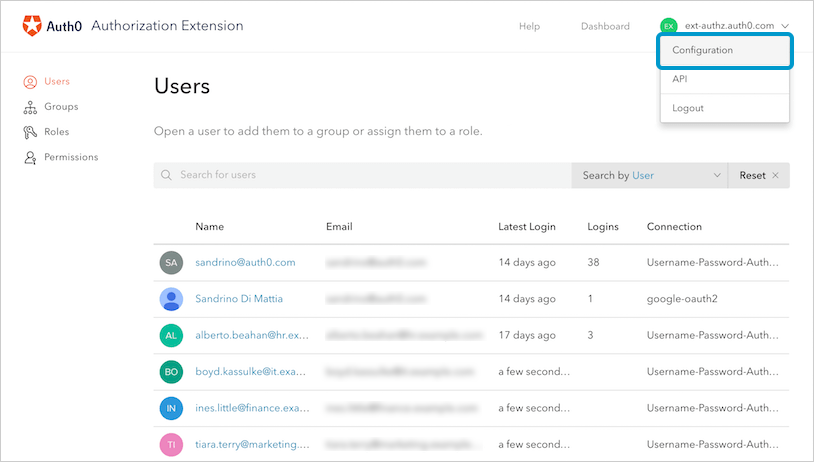Click the Authorization Extension title
This screenshot has width=814, height=462.
click(x=167, y=25)
